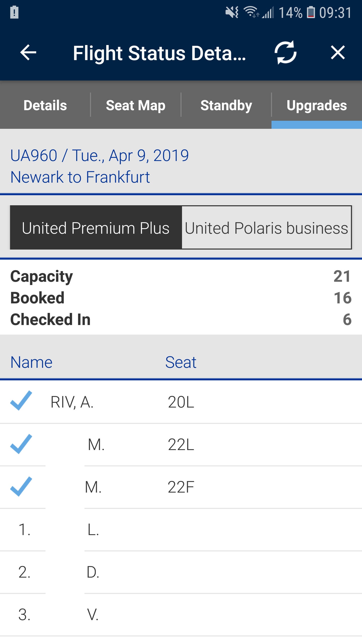Close the Flight Status Details screen
The height and width of the screenshot is (644, 362).
[338, 53]
